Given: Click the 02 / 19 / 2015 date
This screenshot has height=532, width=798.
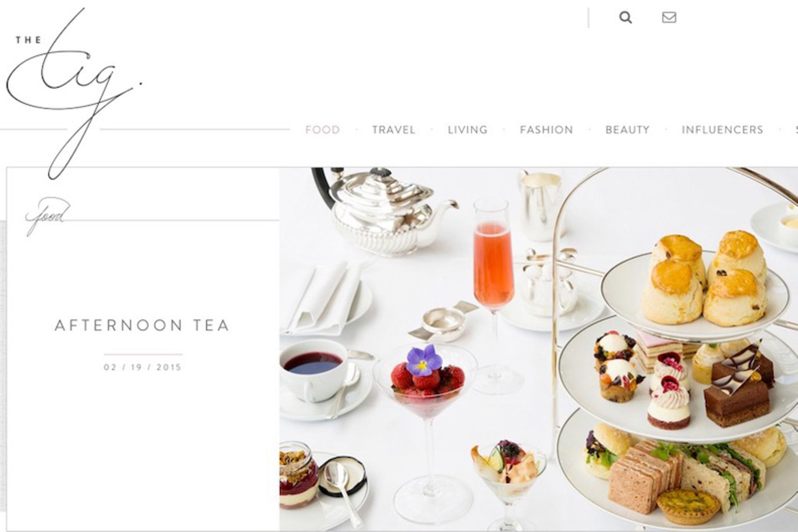Looking at the screenshot, I should pos(143,367).
